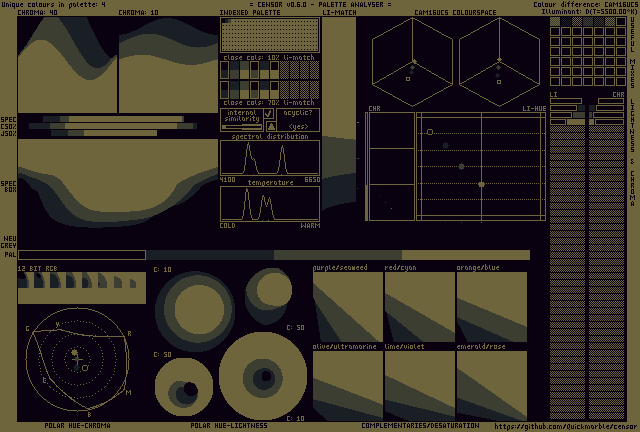
Task: Open the red/cyan complementary gradient
Action: point(420,307)
